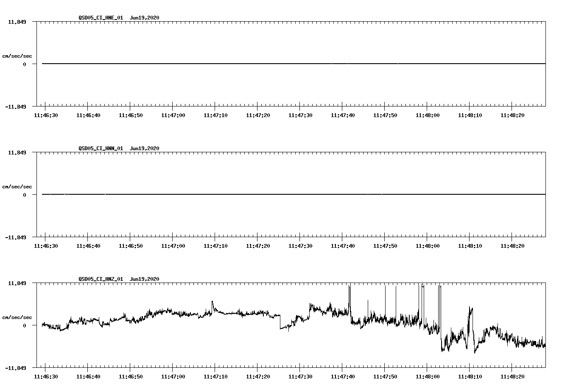Click the QSD05_CI_HNE_01 chart title
The width and height of the screenshot is (576, 392).
pos(119,18)
